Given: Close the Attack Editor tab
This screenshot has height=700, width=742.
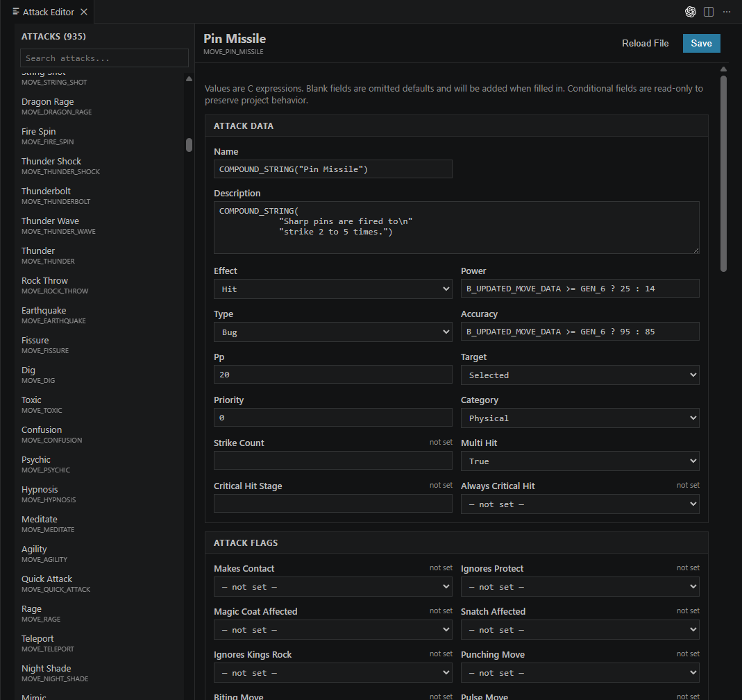Looking at the screenshot, I should click(84, 12).
